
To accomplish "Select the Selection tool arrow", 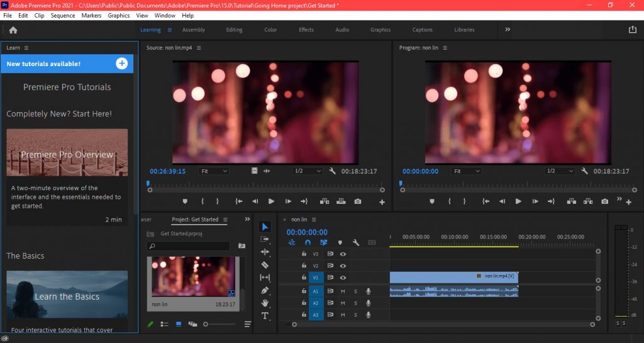I will 265,227.
